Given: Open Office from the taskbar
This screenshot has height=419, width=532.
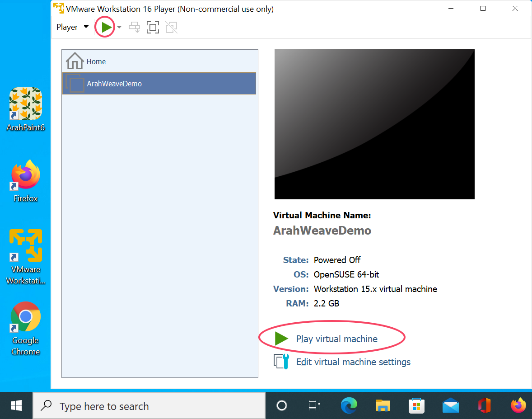Looking at the screenshot, I should pyautogui.click(x=485, y=406).
